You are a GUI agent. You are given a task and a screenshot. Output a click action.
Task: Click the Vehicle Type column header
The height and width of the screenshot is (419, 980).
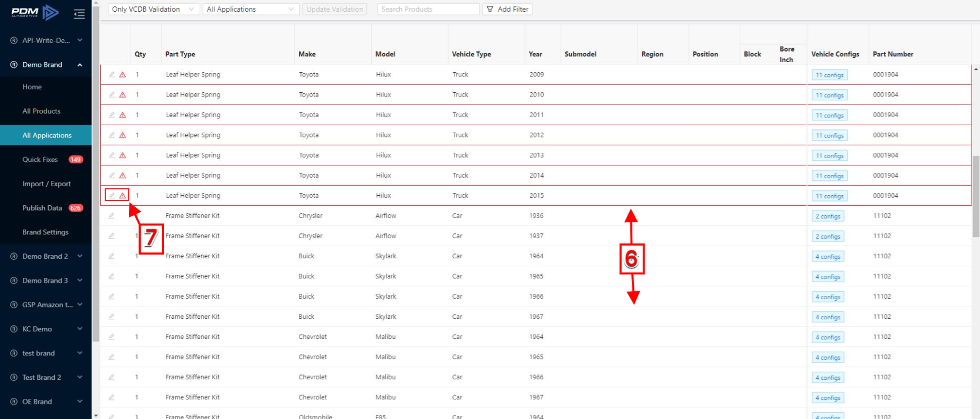coord(471,54)
